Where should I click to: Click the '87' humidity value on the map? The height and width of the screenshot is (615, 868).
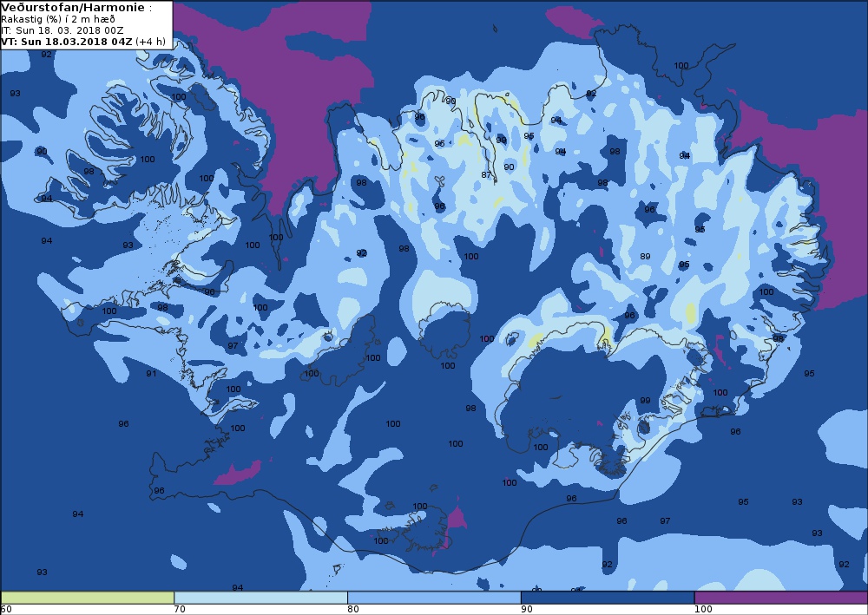(486, 174)
